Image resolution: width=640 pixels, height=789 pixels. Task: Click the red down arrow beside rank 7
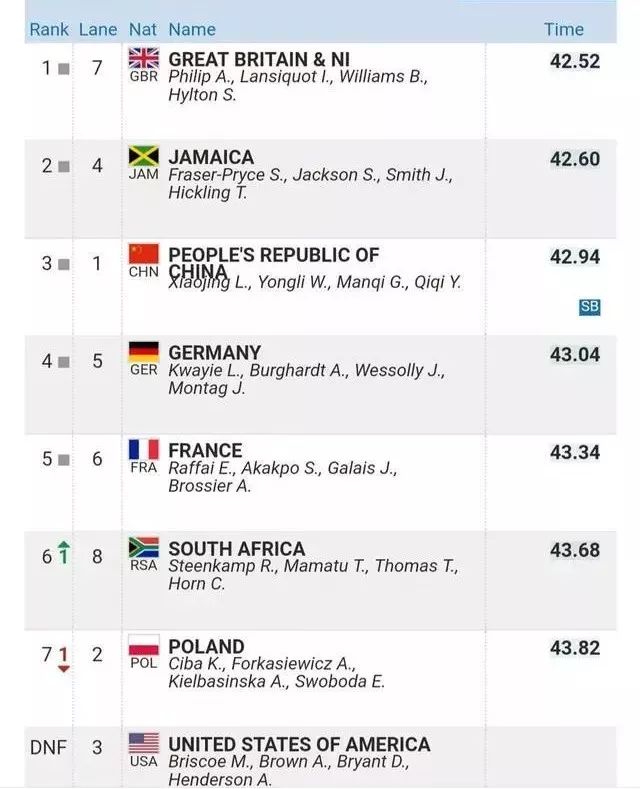tap(63, 657)
